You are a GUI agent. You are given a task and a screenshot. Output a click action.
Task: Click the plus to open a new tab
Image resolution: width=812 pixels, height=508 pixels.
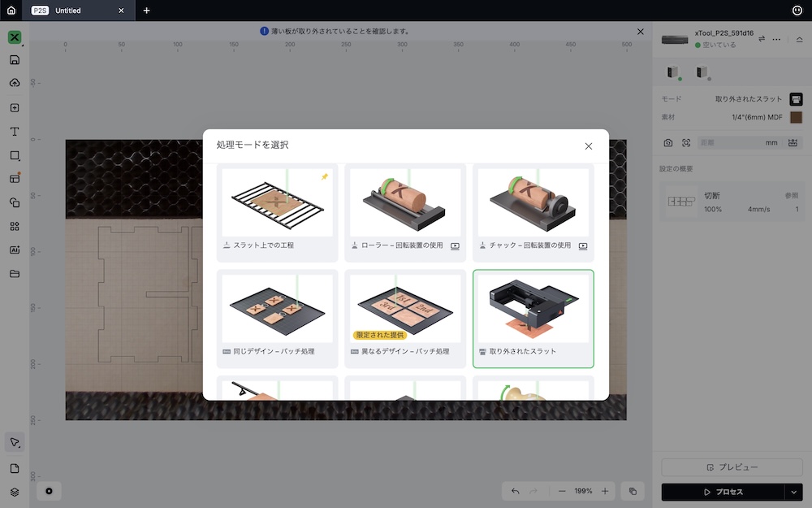146,11
